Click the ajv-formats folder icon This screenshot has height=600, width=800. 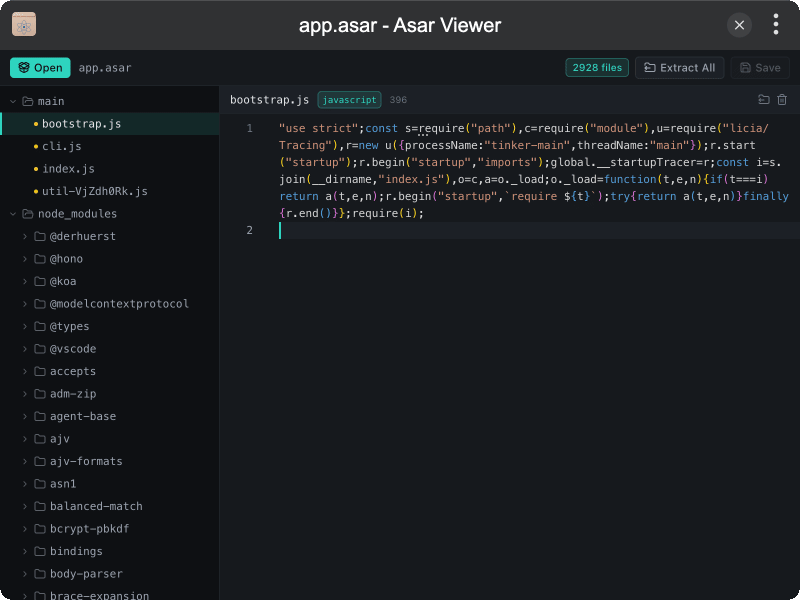point(40,461)
